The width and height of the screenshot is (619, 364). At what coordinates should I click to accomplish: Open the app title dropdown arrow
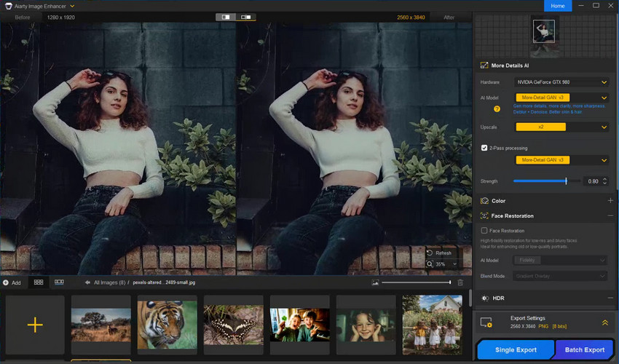(72, 6)
